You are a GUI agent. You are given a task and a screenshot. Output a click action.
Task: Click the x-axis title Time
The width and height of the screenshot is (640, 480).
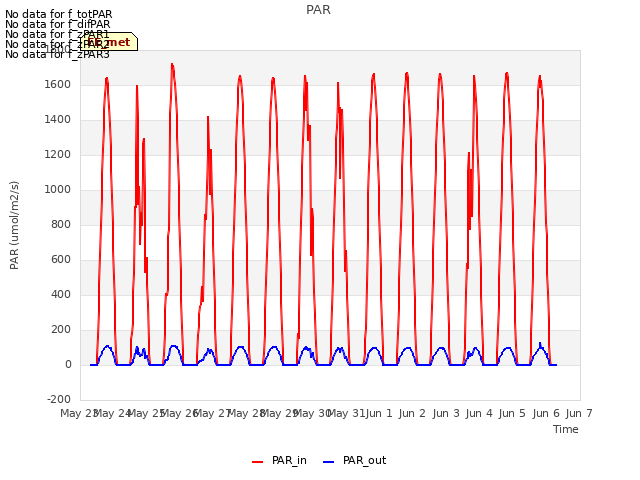click(x=566, y=429)
